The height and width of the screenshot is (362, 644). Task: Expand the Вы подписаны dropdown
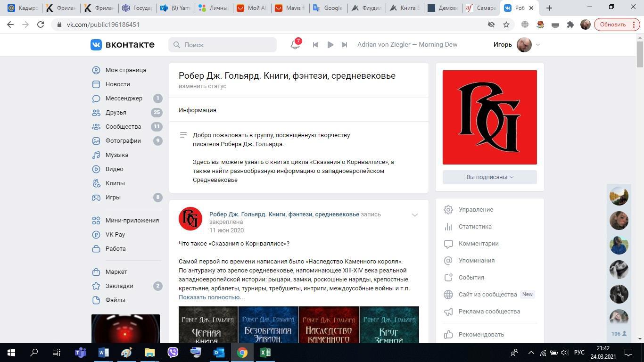489,177
